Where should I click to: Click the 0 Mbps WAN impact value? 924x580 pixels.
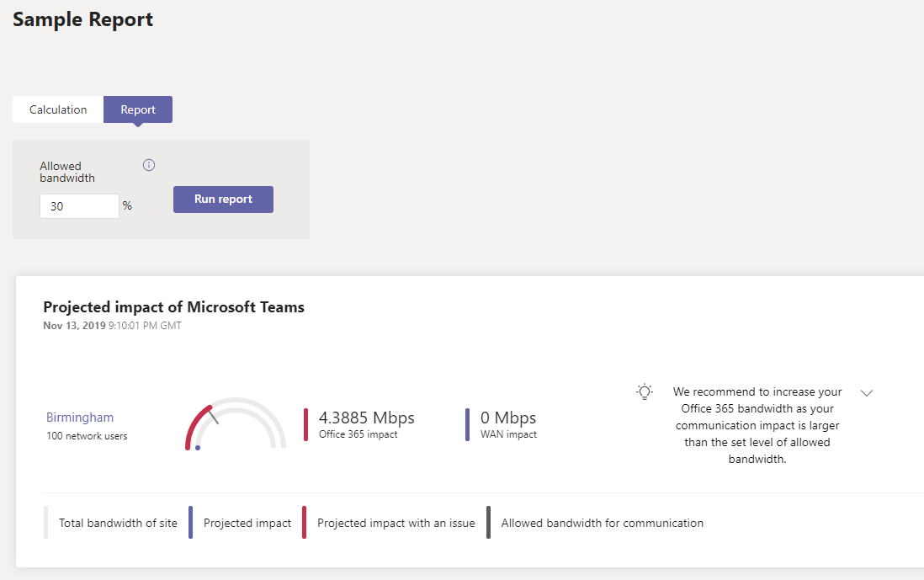coord(508,418)
